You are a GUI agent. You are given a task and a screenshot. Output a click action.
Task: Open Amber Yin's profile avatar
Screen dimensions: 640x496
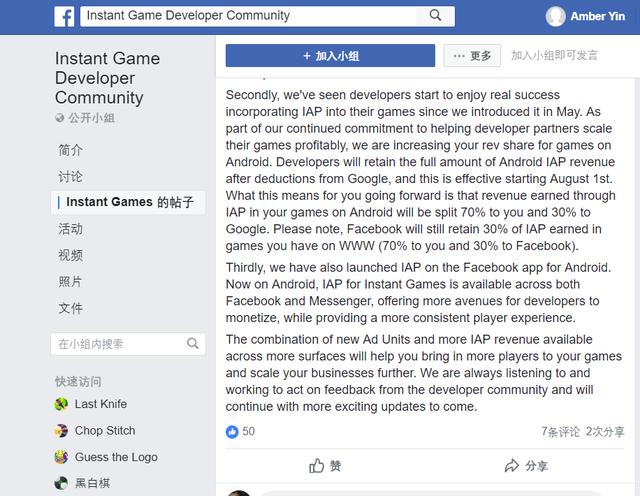[x=555, y=16]
